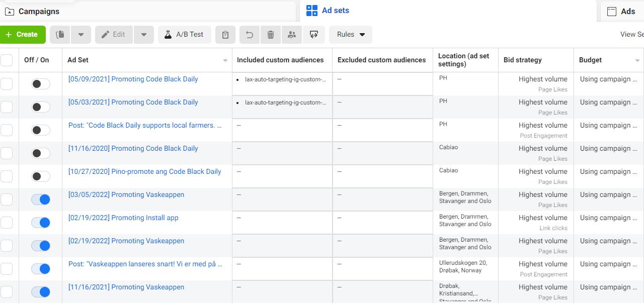Click the clipboard icon next to A/B Test
The image size is (644, 305).
225,35
